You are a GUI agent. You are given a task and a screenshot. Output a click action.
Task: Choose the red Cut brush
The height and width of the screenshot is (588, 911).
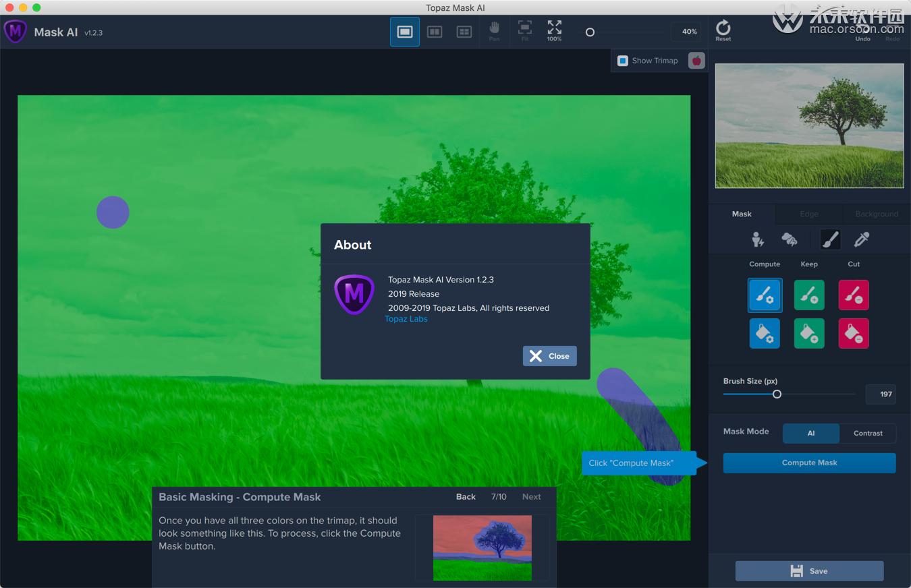coord(854,295)
